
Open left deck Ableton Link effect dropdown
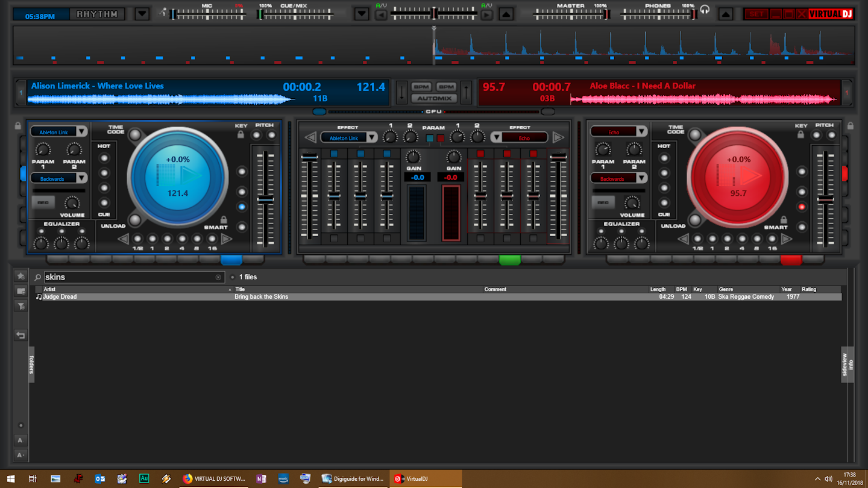point(81,131)
